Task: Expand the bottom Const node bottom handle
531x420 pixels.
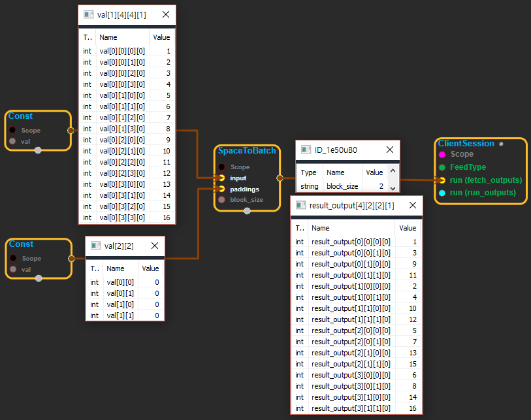Action: [39, 278]
